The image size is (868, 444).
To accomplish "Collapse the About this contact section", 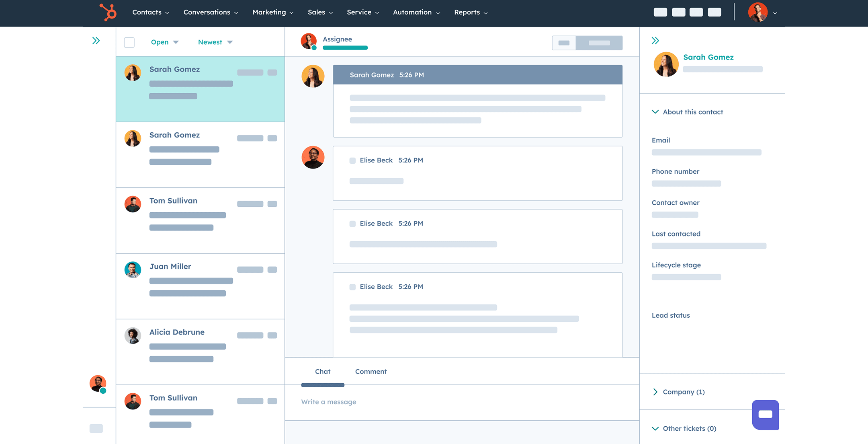I will click(688, 112).
